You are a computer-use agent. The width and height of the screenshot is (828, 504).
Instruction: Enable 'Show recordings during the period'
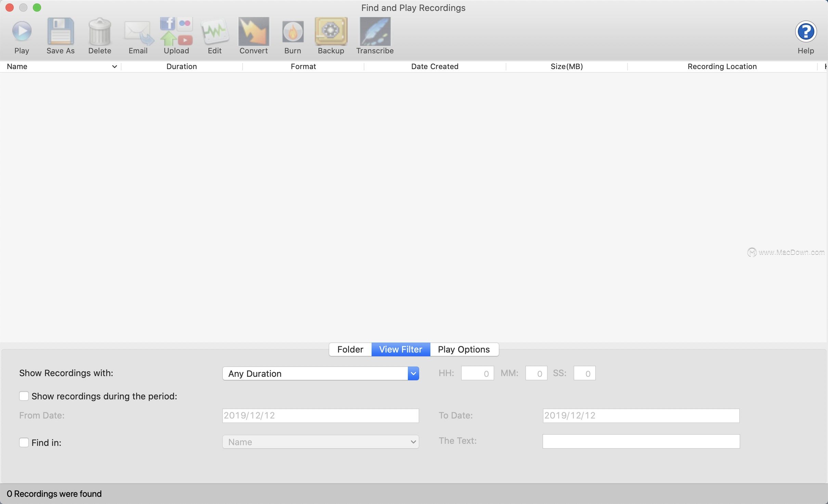pyautogui.click(x=24, y=396)
